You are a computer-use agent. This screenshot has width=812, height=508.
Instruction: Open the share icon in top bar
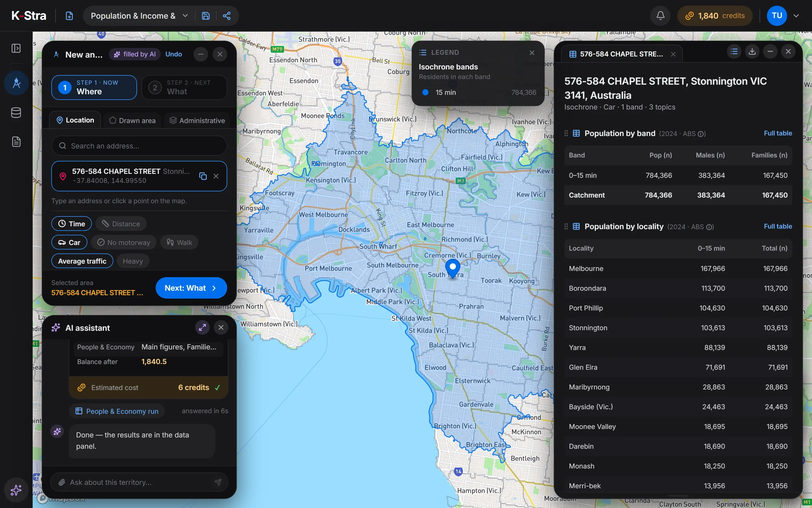[x=227, y=16]
